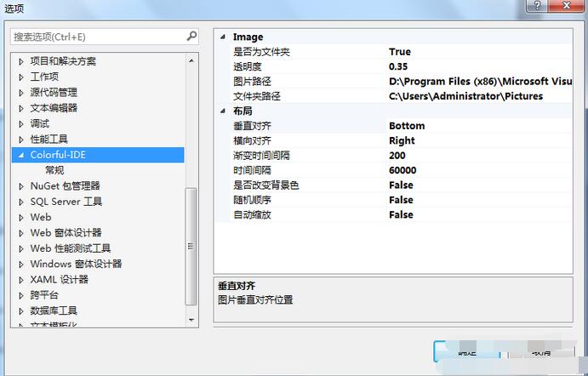Click the dialog help question button
This screenshot has height=376, width=588.
(x=537, y=6)
